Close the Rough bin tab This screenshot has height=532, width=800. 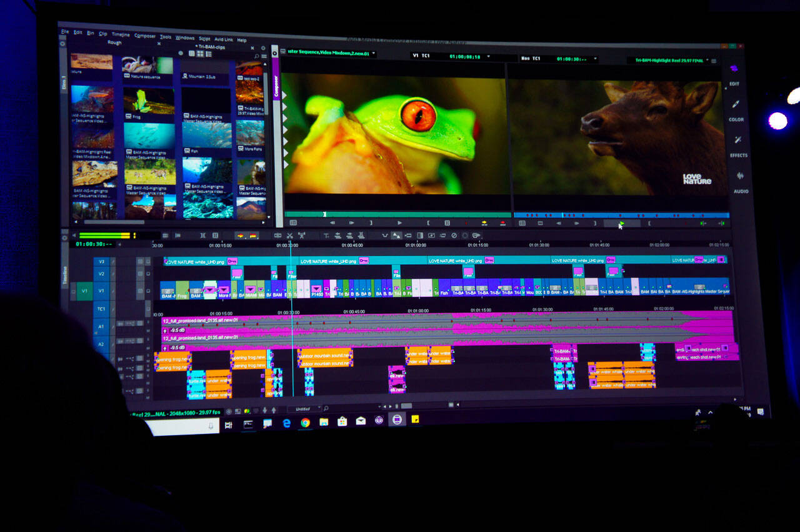159,44
